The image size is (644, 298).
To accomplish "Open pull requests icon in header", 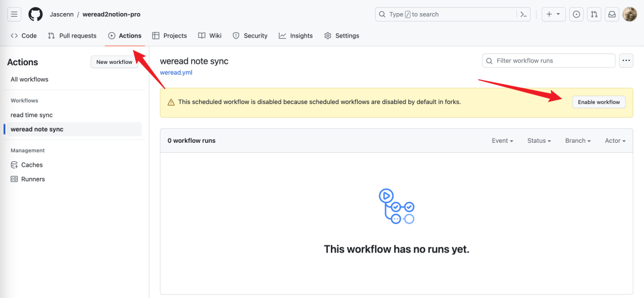I will 594,14.
